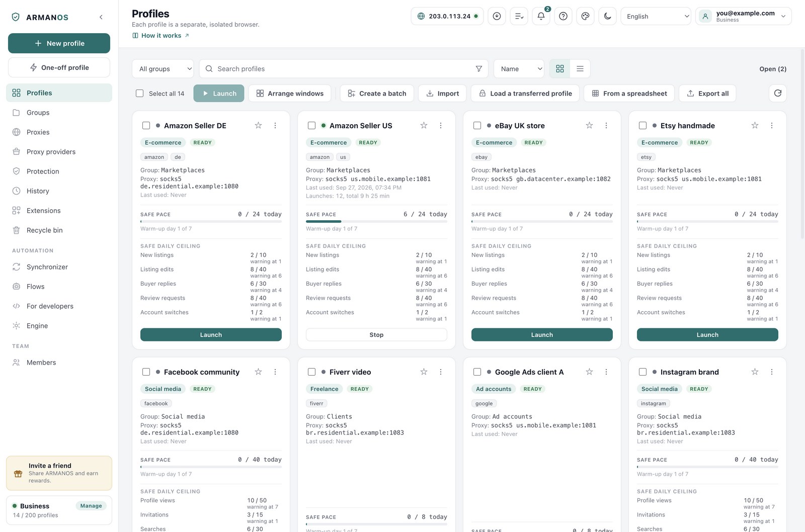
Task: Open Proxies in the sidebar
Action: coord(59,132)
